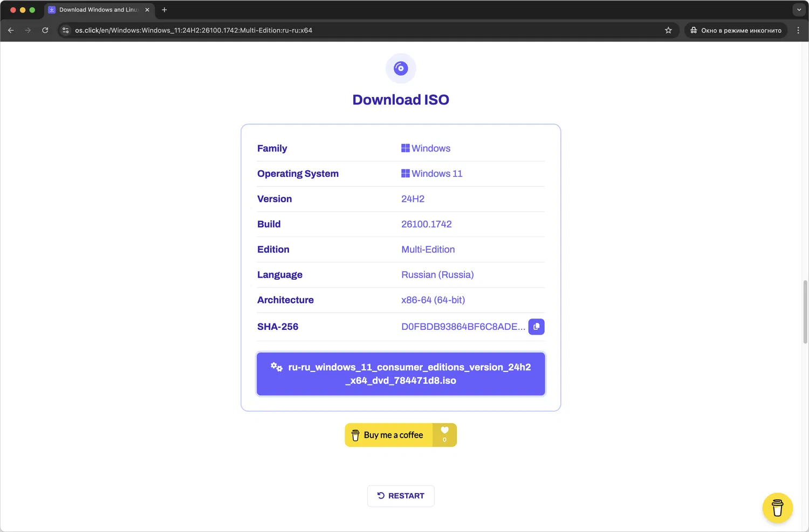Bookmark this page with the star icon
The image size is (809, 532).
click(668, 30)
